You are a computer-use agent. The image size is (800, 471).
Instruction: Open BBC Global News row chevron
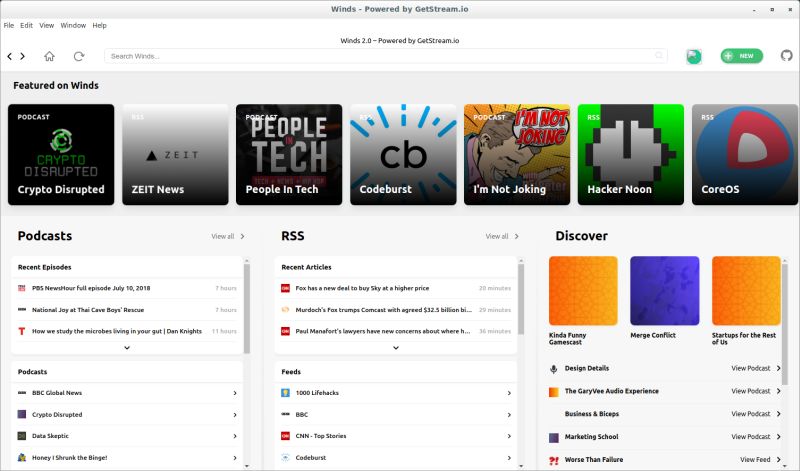tap(235, 393)
